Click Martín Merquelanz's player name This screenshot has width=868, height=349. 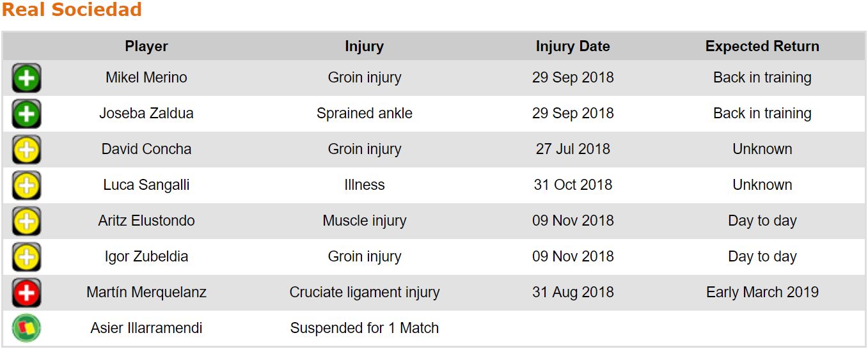click(x=146, y=293)
